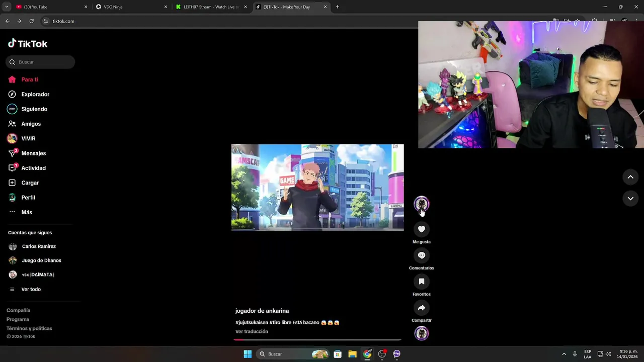Like the video with the heart icon
The height and width of the screenshot is (362, 644).
[422, 229]
